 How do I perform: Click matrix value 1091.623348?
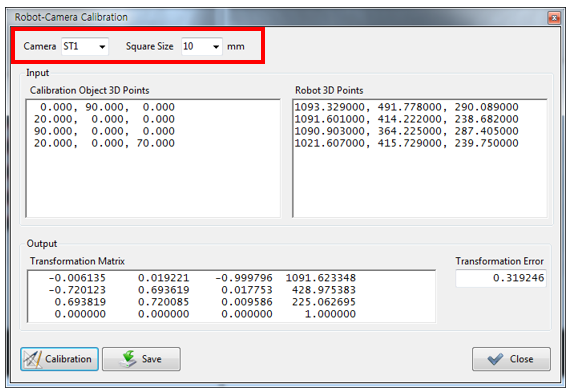(321, 278)
